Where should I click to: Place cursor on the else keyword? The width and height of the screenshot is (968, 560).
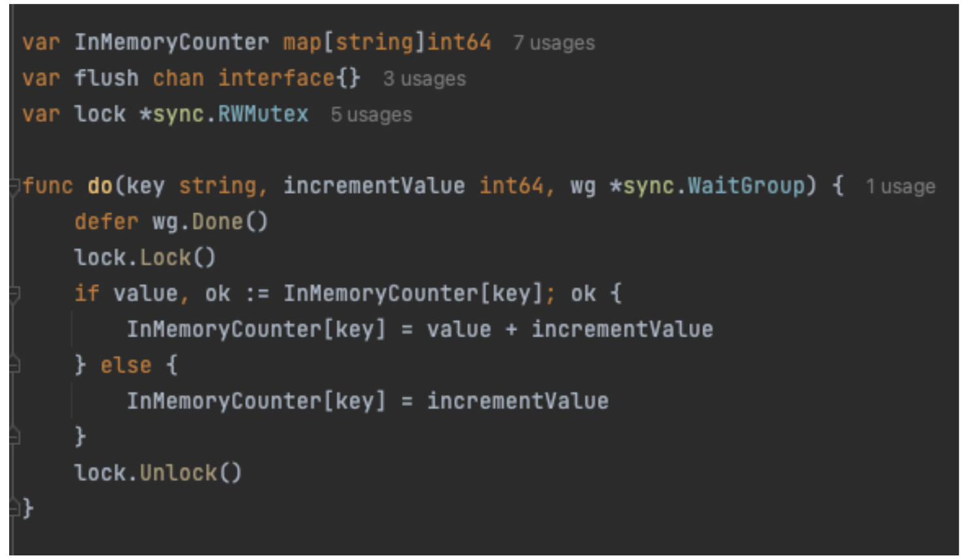125,366
